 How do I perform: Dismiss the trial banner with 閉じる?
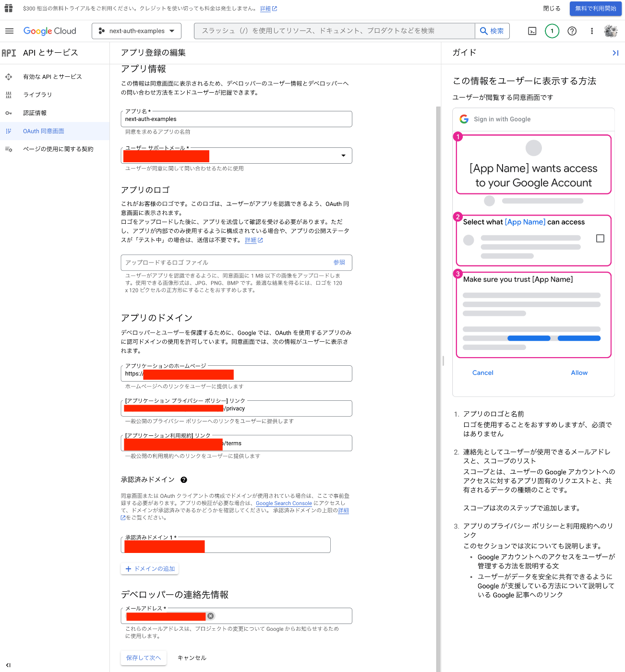pyautogui.click(x=552, y=9)
